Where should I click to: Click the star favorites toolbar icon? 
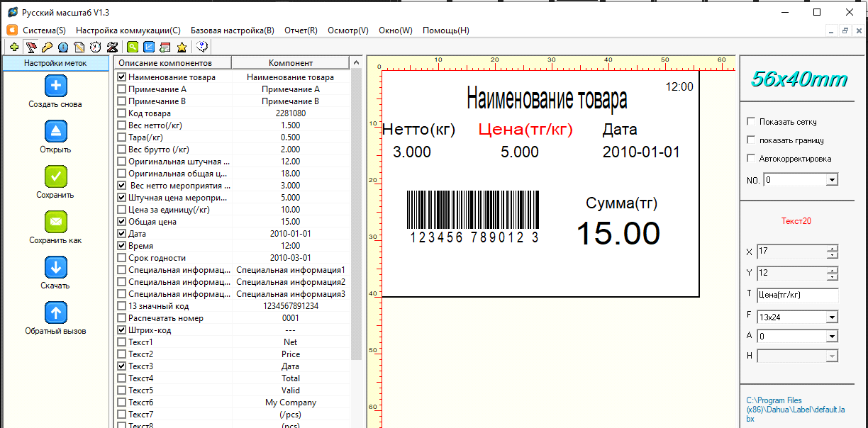pyautogui.click(x=182, y=47)
